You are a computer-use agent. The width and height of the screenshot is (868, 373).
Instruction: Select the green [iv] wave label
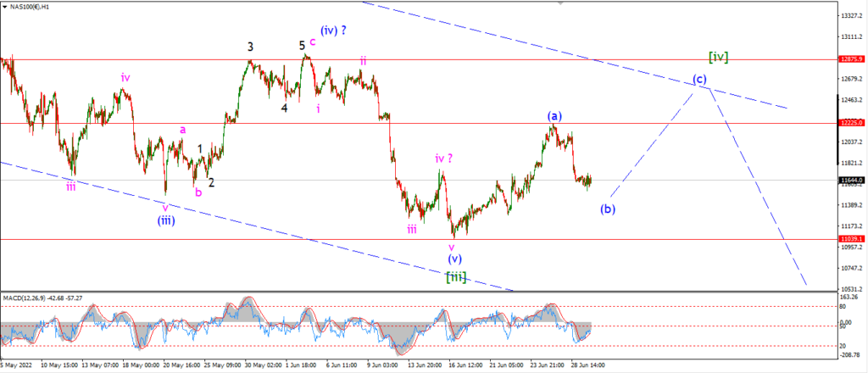click(x=719, y=57)
